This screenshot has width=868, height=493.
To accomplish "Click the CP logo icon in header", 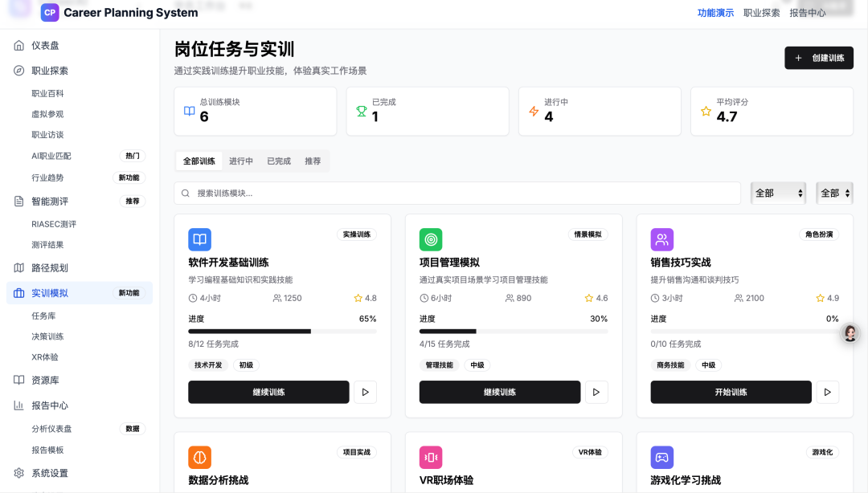I will click(50, 12).
